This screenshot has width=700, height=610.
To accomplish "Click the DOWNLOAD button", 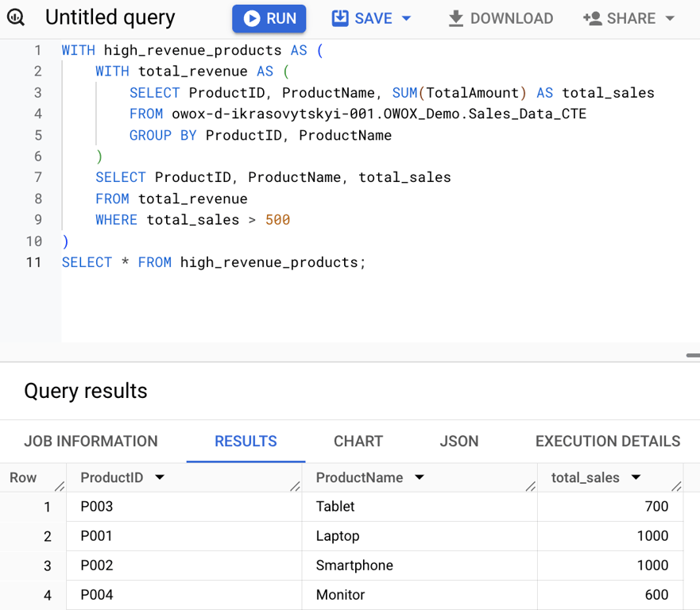I will 501,18.
